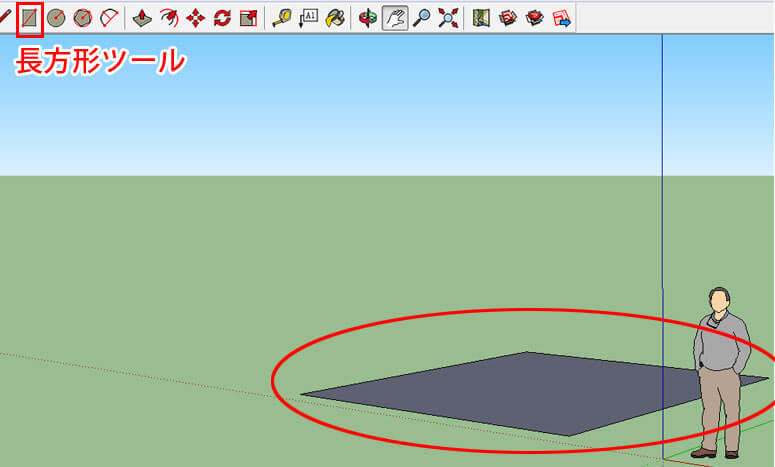Click the Send to LayOut icon
775x467 pixels.
point(561,19)
